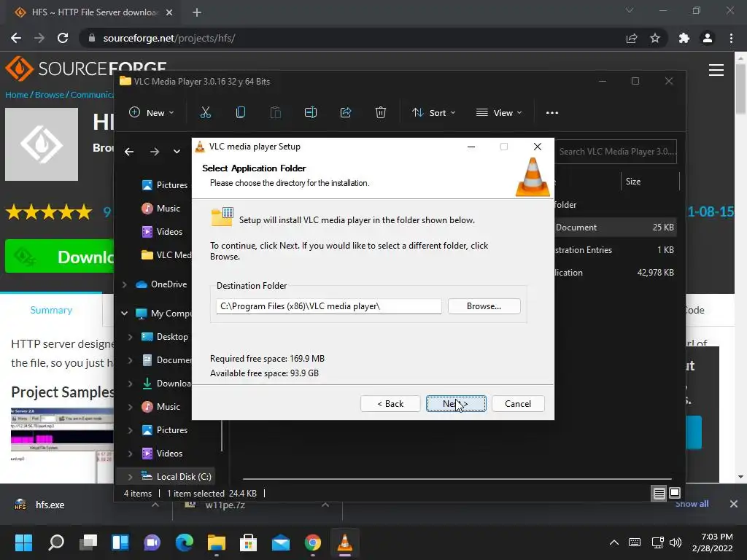This screenshot has width=747, height=560.
Task: Open Microsoft Edge from taskbar
Action: coord(185,542)
